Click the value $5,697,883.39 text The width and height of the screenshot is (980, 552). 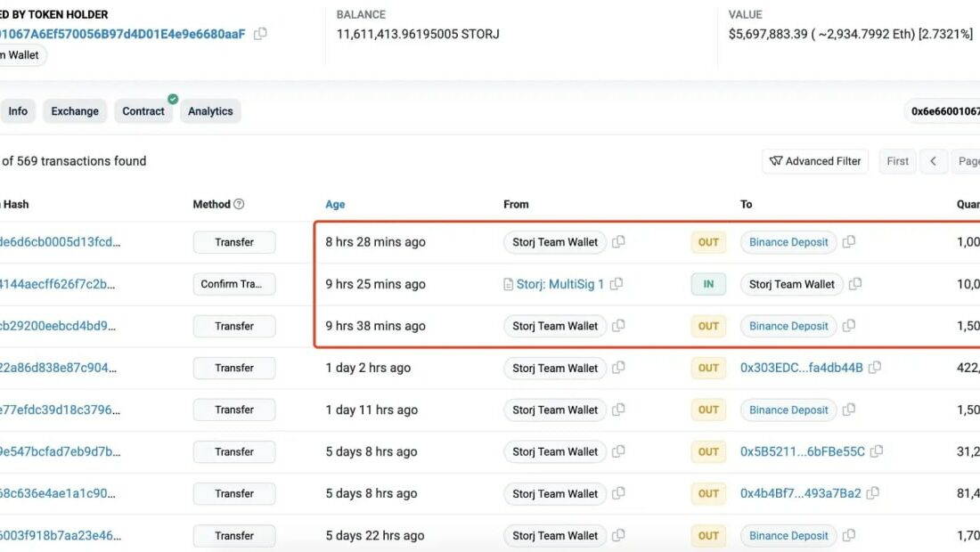768,34
